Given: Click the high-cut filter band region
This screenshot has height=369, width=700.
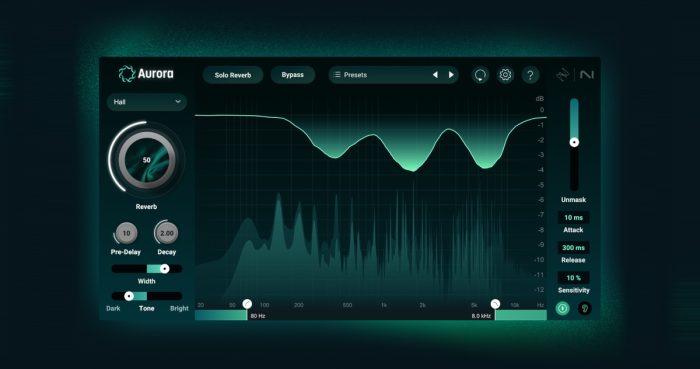Looking at the screenshot, I should click(521, 315).
